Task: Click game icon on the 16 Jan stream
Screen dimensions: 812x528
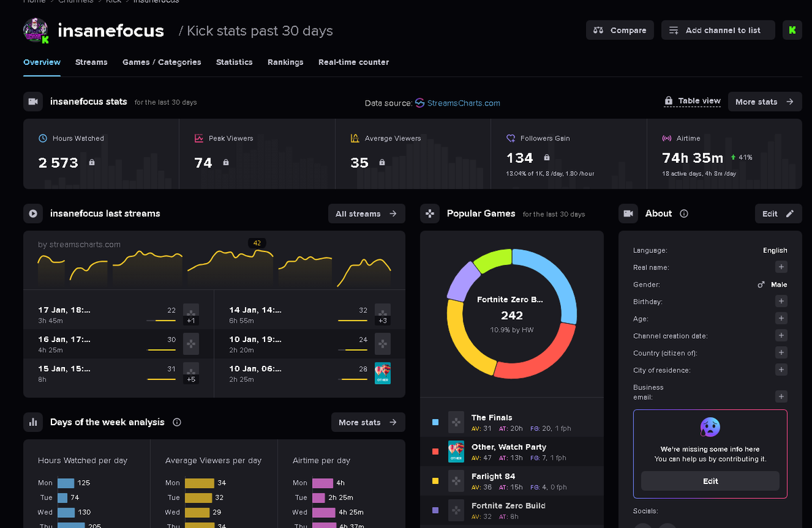Action: click(191, 343)
